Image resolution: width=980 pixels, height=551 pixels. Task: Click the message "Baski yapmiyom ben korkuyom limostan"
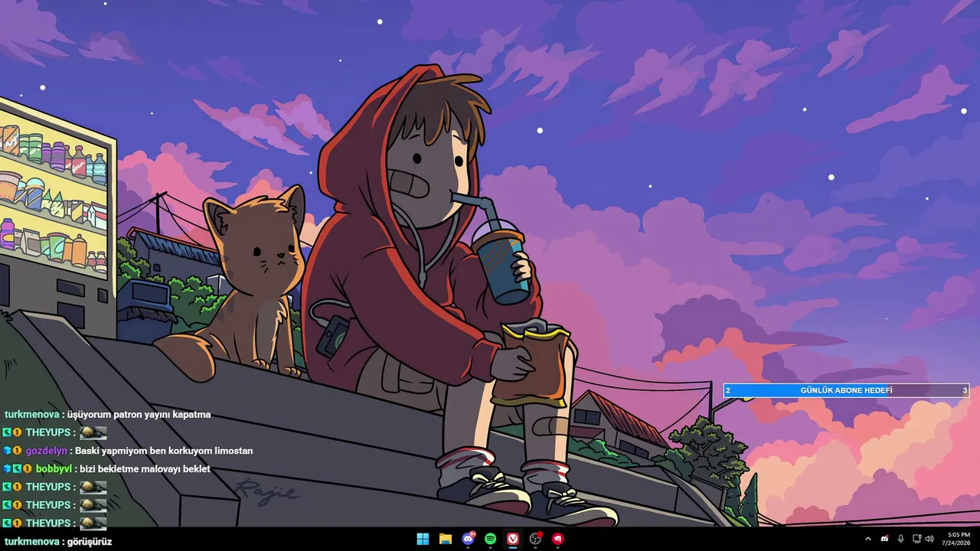coord(164,451)
